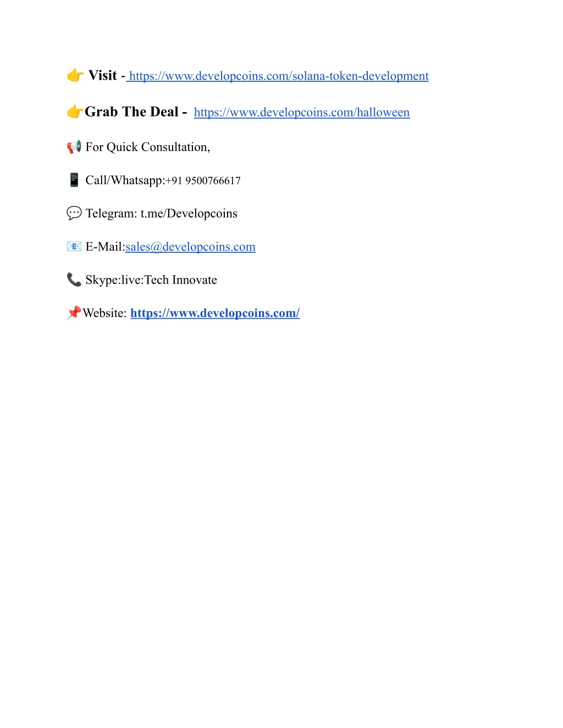Viewport: 563px width, 728px height.
Task: Open the developcoins.com/halloween link
Action: 302,112
